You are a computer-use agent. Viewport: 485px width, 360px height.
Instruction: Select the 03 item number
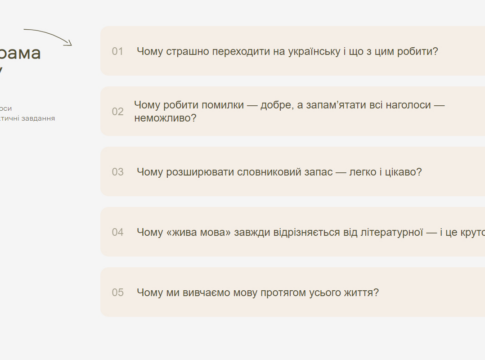pyautogui.click(x=117, y=172)
